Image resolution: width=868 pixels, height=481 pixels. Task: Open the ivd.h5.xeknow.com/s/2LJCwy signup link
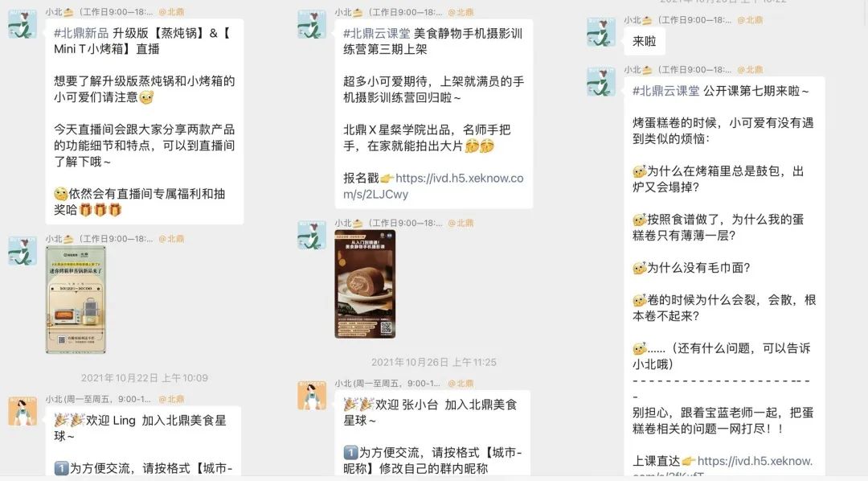click(x=433, y=186)
